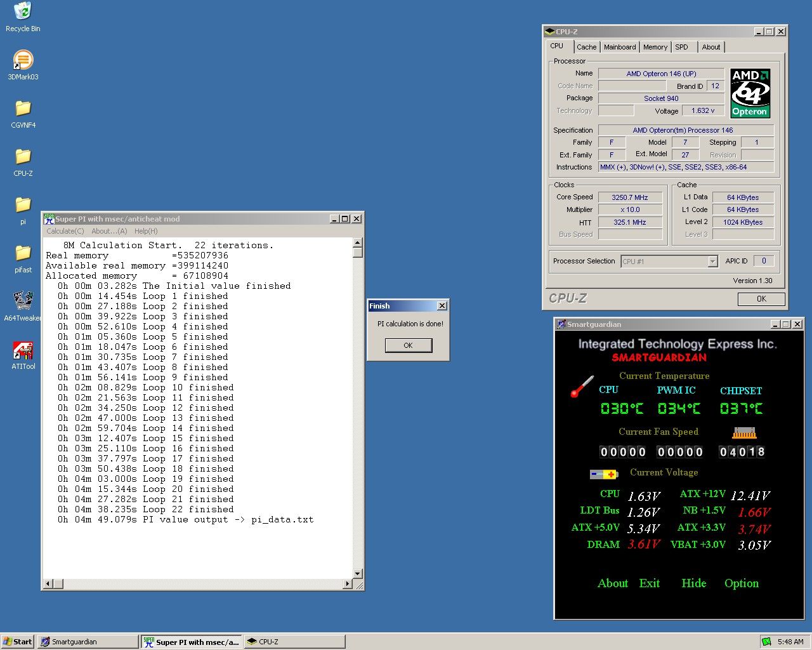812x650 pixels.
Task: Launch the ATITool desktop icon
Action: tap(23, 354)
